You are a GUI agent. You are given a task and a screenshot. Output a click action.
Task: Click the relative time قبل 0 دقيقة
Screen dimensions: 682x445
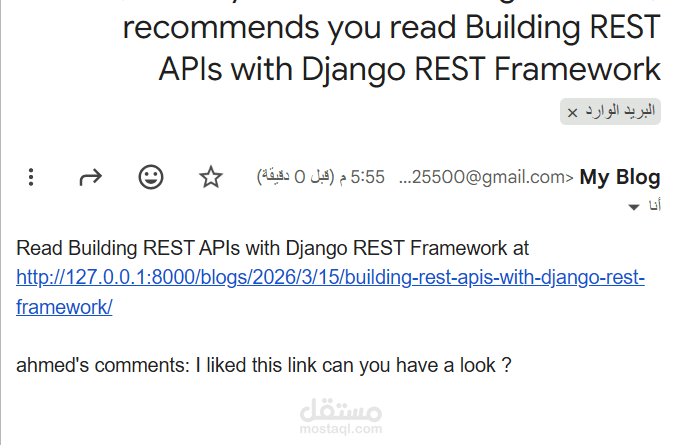(x=296, y=177)
